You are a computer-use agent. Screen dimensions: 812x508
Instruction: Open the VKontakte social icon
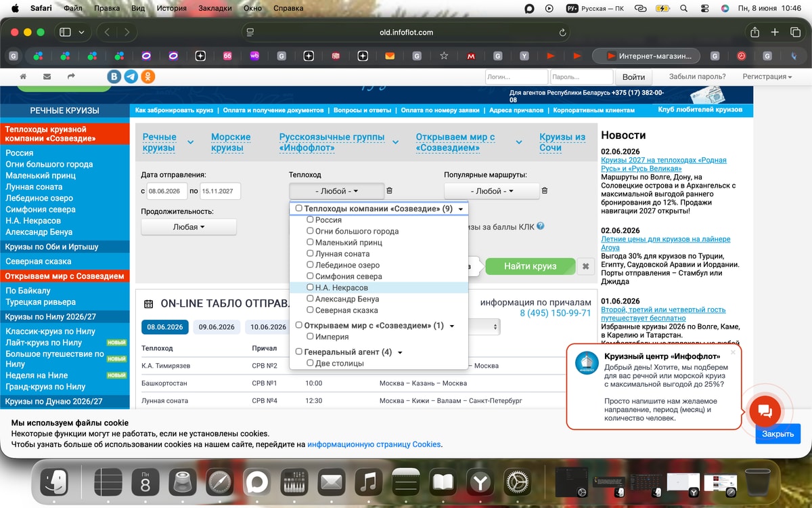[x=115, y=77]
